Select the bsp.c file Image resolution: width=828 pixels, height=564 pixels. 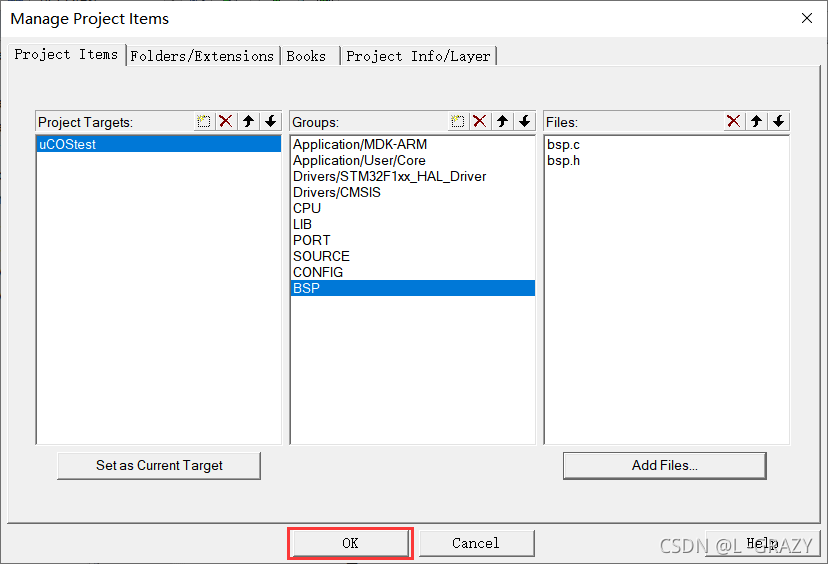coord(666,144)
